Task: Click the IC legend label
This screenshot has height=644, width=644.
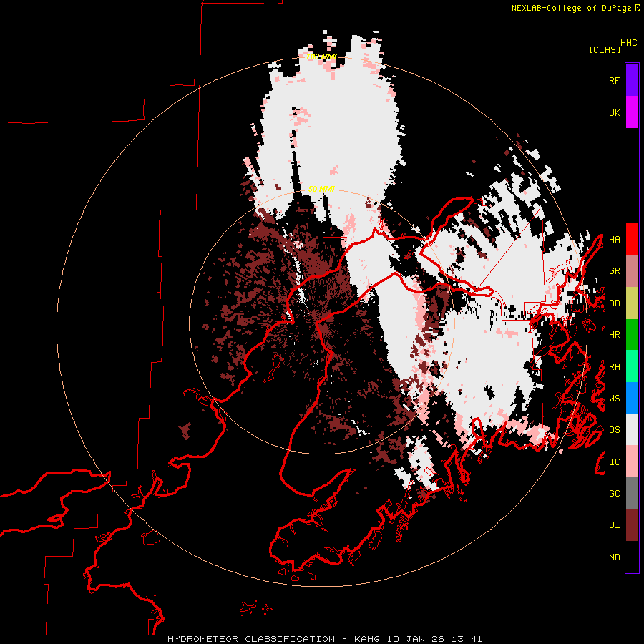Action: click(614, 462)
